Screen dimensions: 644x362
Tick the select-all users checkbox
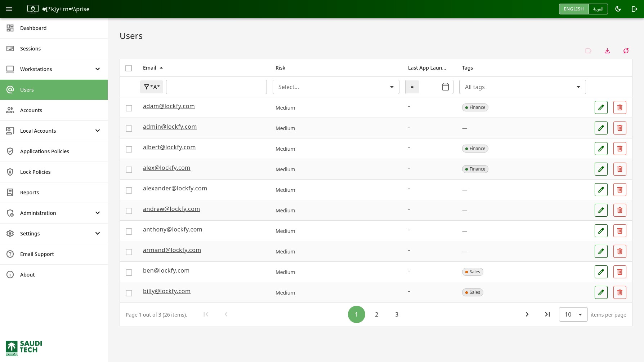click(x=129, y=68)
